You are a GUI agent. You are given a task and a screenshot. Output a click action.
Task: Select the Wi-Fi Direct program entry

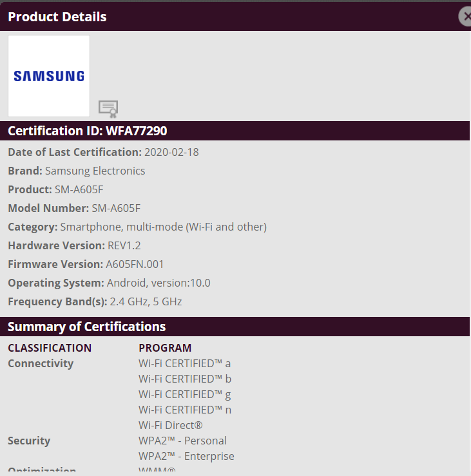pos(171,426)
